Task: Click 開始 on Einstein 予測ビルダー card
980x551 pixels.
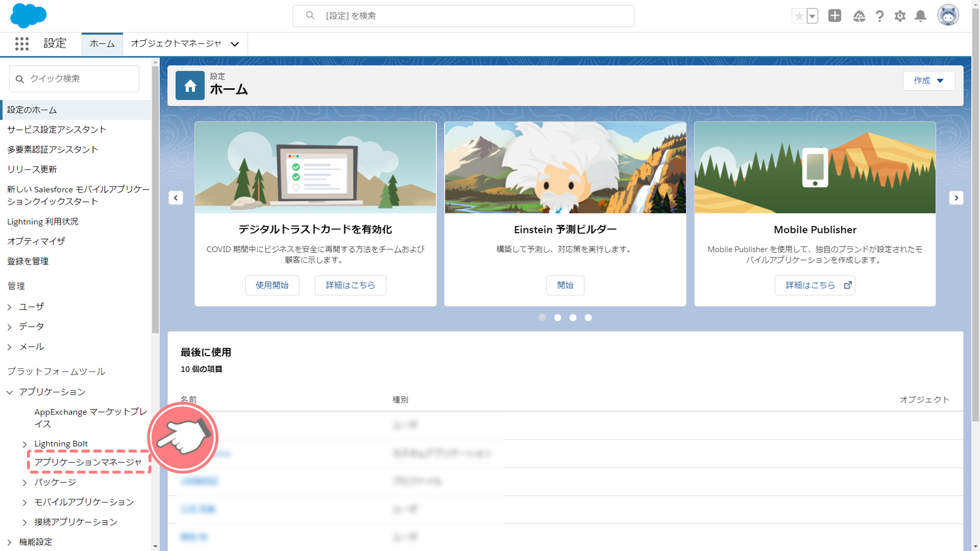Action: tap(565, 285)
